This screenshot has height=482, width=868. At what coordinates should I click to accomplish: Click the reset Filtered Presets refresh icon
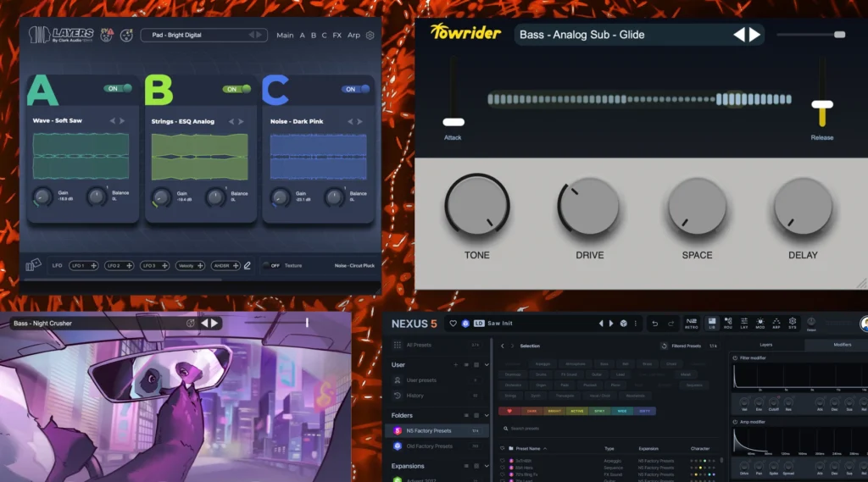[664, 346]
